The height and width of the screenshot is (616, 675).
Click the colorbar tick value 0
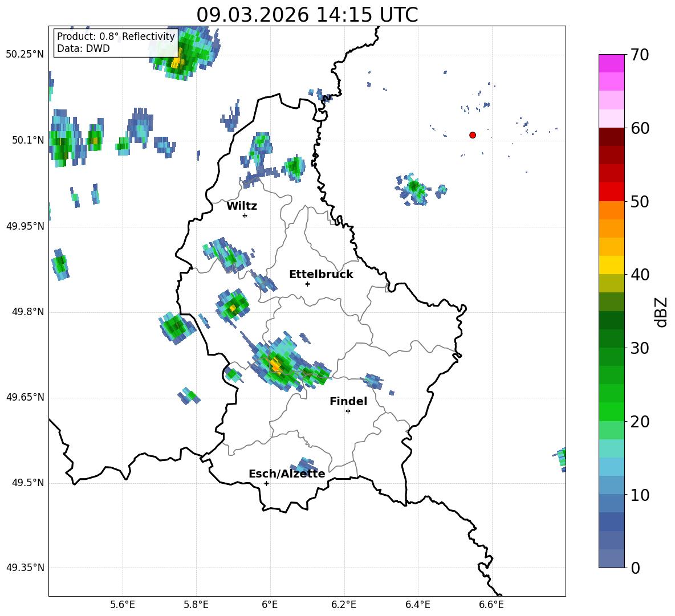point(635,568)
